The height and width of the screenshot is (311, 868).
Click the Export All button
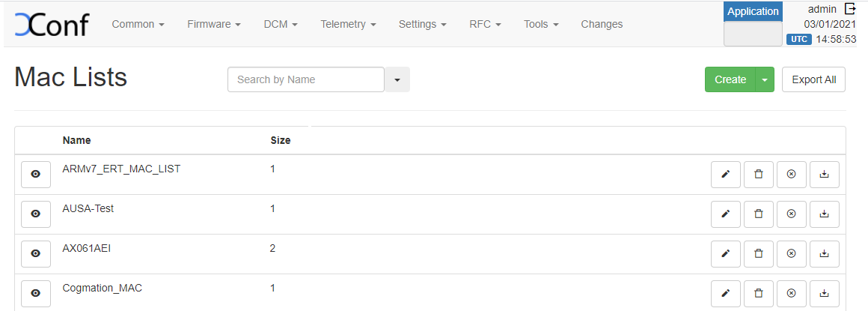(x=813, y=79)
